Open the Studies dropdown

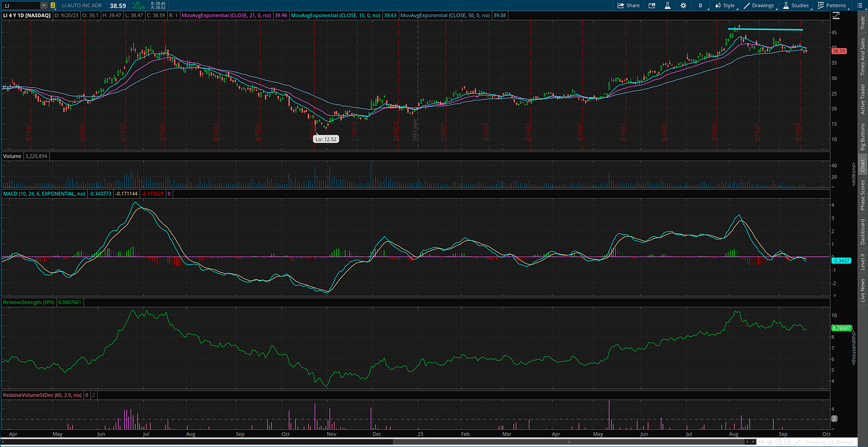click(796, 5)
